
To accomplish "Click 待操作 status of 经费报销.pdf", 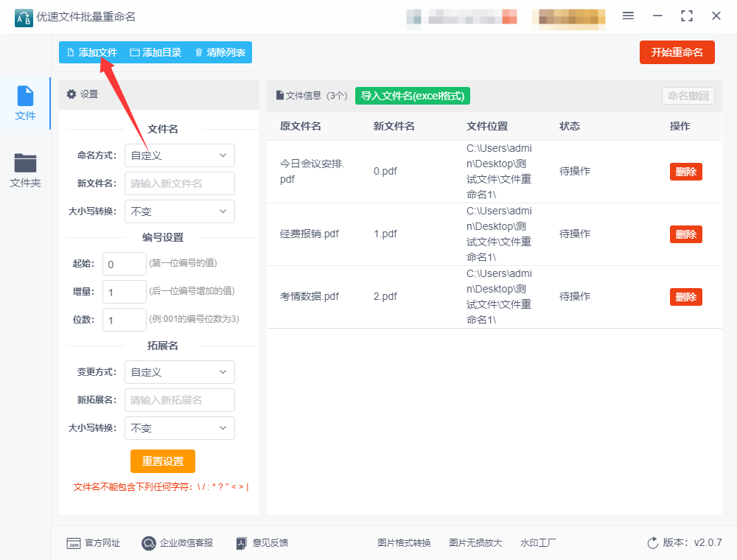I will 574,234.
